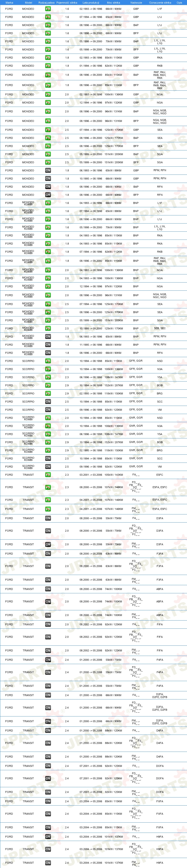Click petrol icon in Mondeo Kombi RKB row
The image size is (187, 868).
point(48,252)
